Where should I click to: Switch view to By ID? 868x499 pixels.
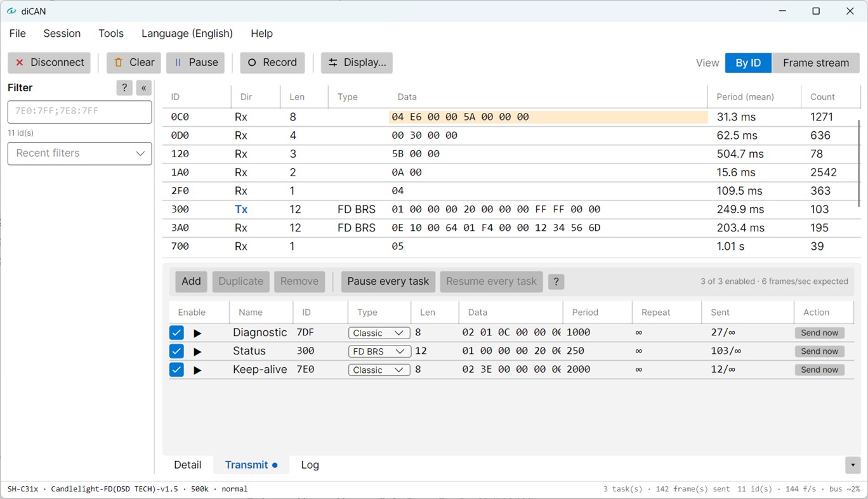(x=748, y=63)
